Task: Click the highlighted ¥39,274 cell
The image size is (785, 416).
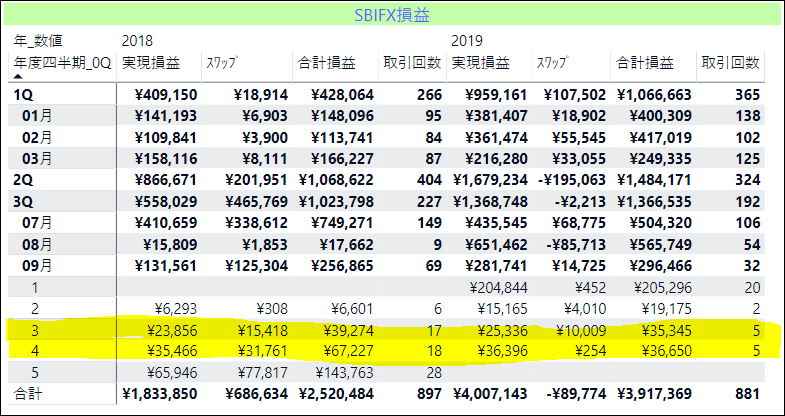Action: point(347,330)
